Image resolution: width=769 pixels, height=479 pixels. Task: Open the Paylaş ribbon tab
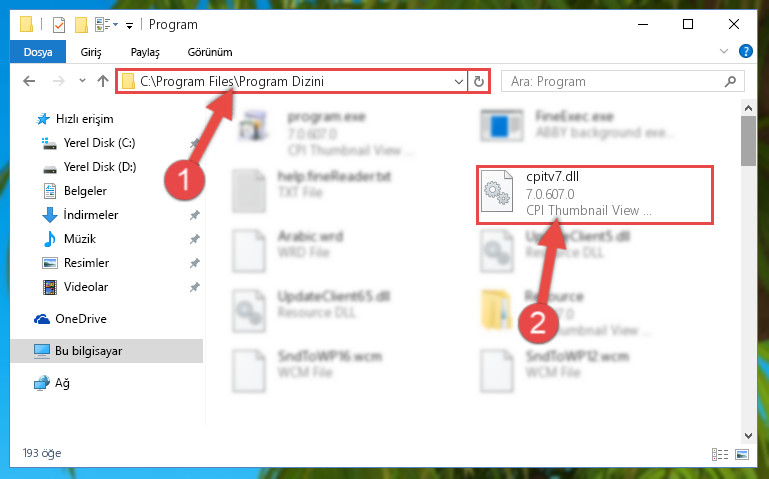(145, 52)
